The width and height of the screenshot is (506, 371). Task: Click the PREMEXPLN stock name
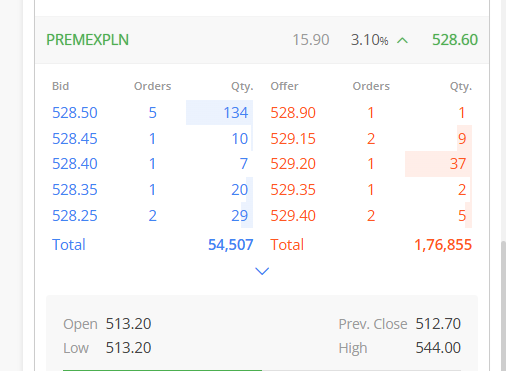87,40
